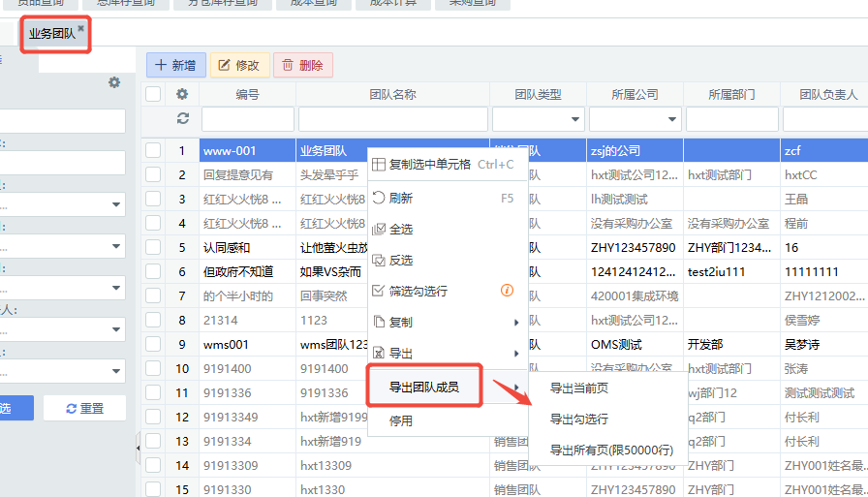Click 新增 button with plus icon
This screenshot has width=868, height=497.
[175, 65]
